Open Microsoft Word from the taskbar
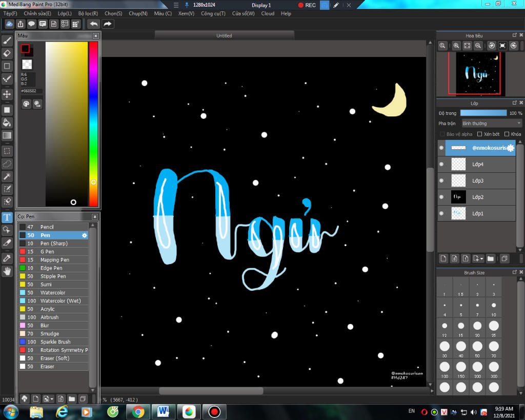Image resolution: width=525 pixels, height=420 pixels. click(x=163, y=412)
